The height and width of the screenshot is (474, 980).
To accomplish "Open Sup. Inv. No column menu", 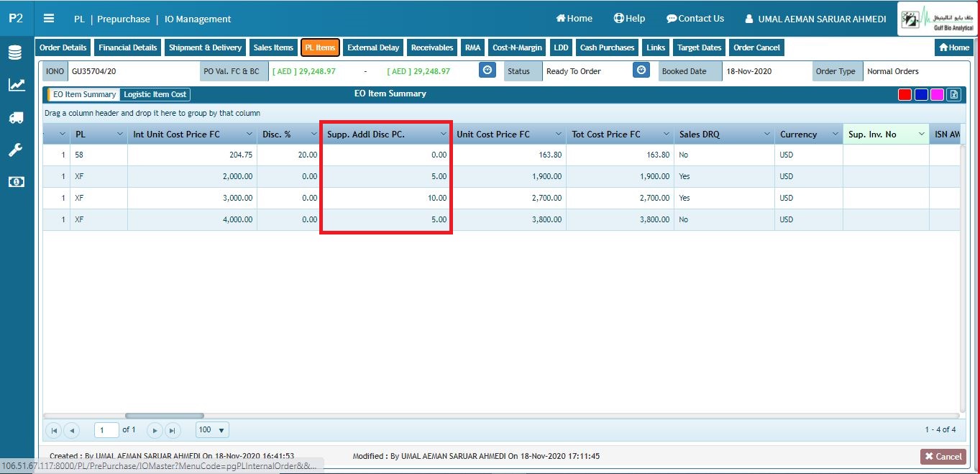I will (921, 135).
